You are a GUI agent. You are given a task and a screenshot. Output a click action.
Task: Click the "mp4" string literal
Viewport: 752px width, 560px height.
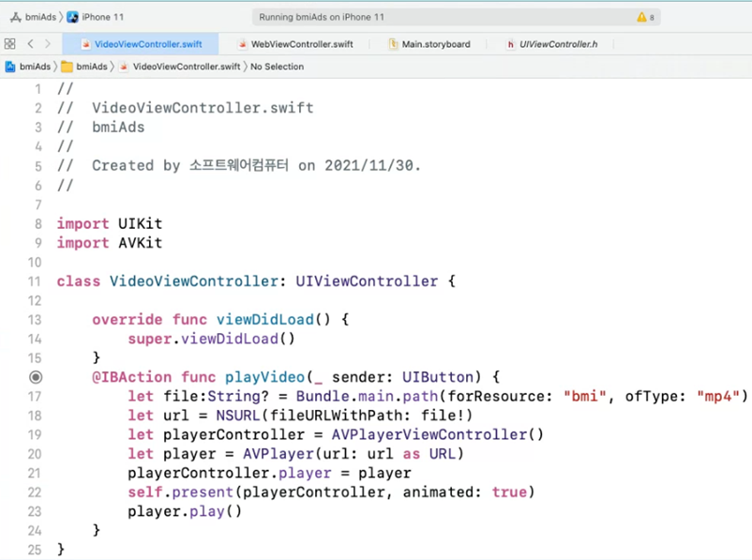718,397
